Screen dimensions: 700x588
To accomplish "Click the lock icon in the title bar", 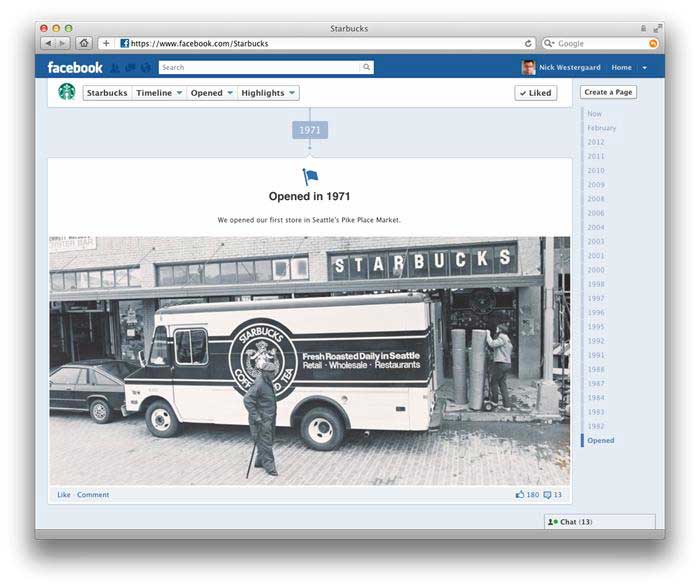I will click(643, 28).
